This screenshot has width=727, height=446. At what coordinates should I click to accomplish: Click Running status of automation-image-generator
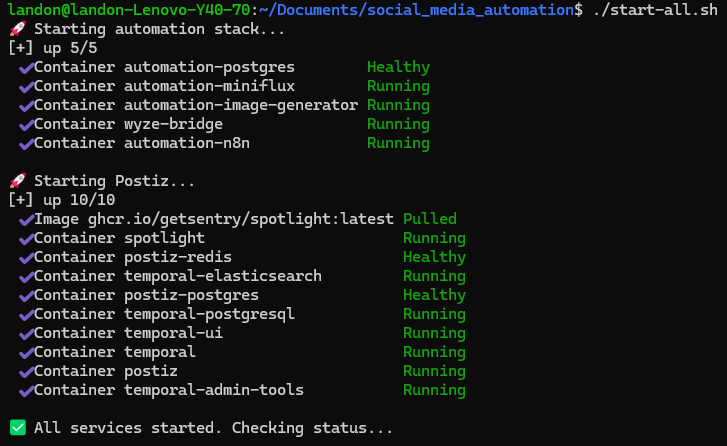(398, 106)
